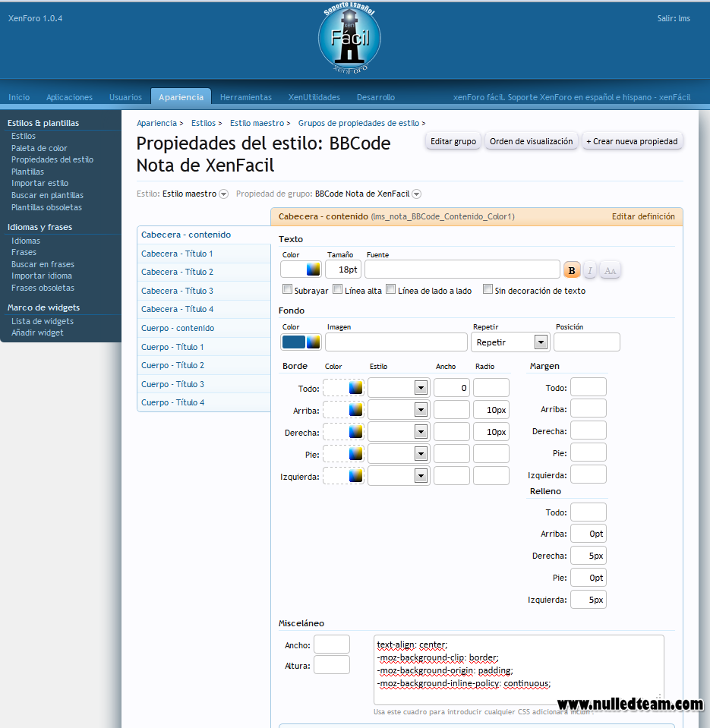Open the Izquierda border style dropdown
The image size is (710, 728).
coord(399,475)
